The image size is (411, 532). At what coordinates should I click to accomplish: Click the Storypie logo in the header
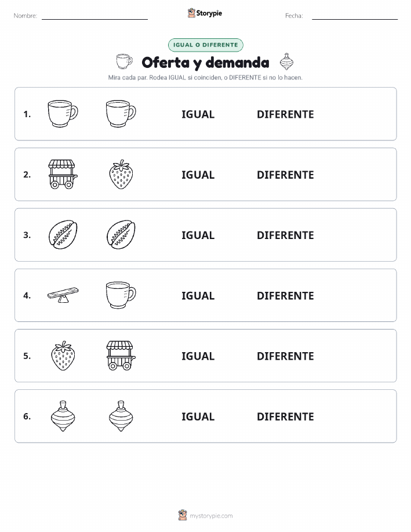[205, 13]
